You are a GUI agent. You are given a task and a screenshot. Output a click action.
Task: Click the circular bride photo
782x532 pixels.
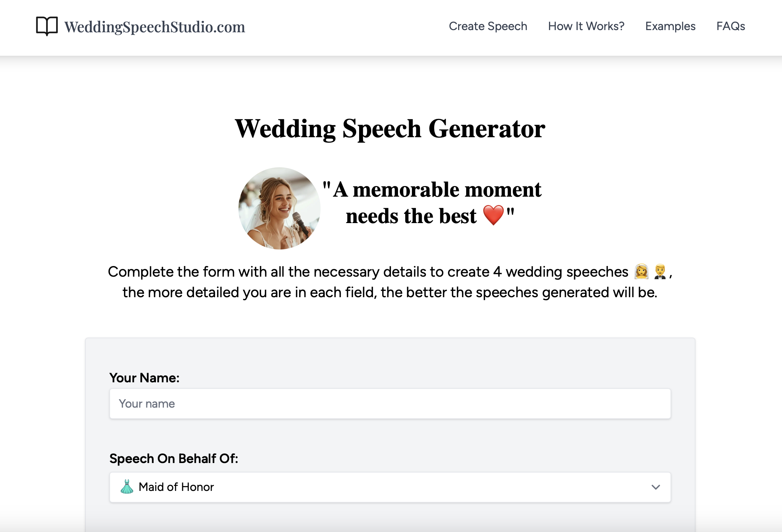279,208
